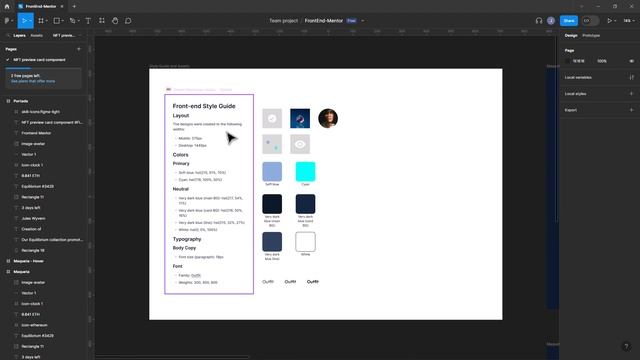Select the FrontEnd-Mentor file tab
Screen dimensions: 640x360
tap(41, 7)
